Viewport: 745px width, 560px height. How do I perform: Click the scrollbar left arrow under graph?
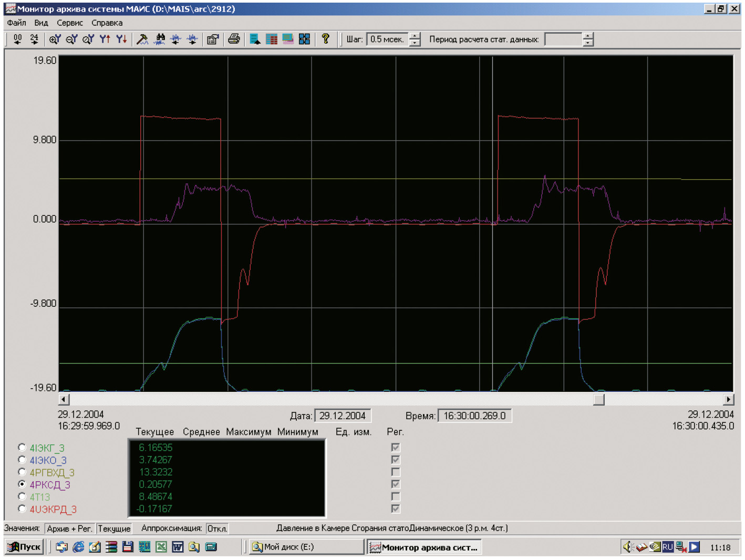(x=64, y=399)
